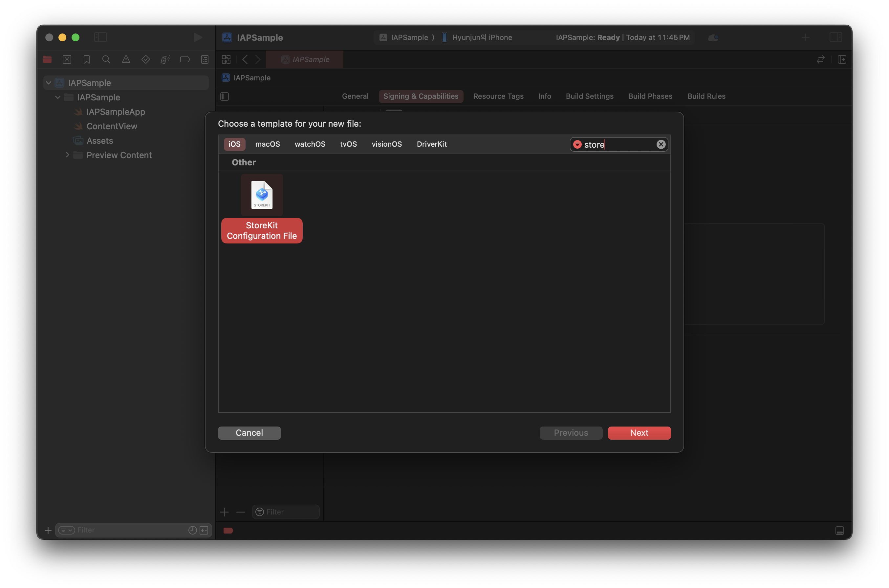Open the Report navigator icon

[205, 59]
